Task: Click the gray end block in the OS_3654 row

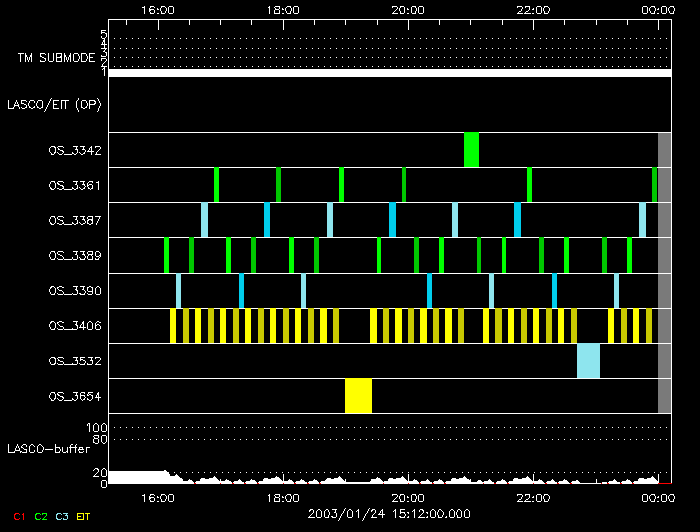Action: click(664, 395)
